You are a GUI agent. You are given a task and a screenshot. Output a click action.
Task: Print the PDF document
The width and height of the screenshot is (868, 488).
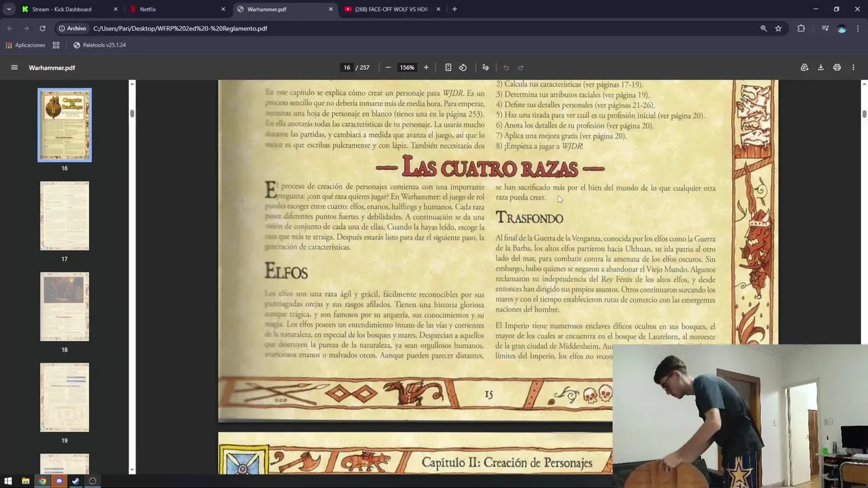pyautogui.click(x=837, y=68)
